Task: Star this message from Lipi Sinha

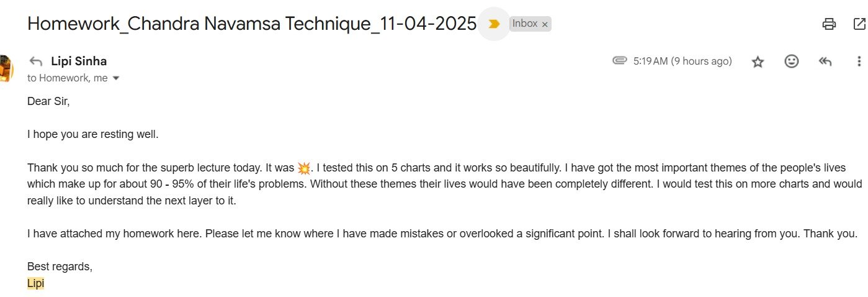Action: tap(758, 62)
